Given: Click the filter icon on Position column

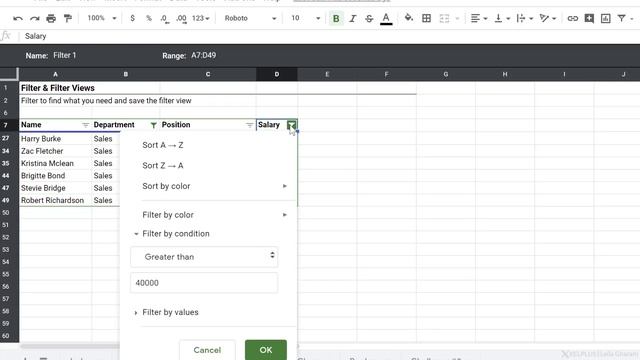Looking at the screenshot, I should pos(249,125).
